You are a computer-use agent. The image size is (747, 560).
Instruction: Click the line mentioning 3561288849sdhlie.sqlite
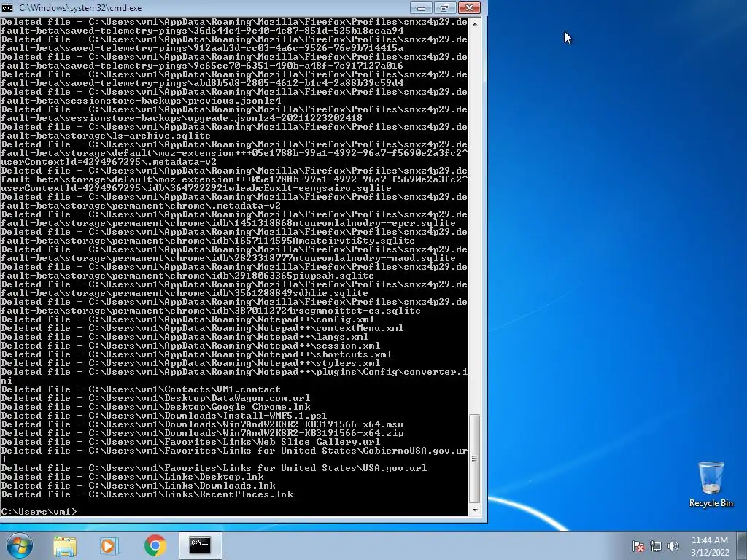[185, 293]
